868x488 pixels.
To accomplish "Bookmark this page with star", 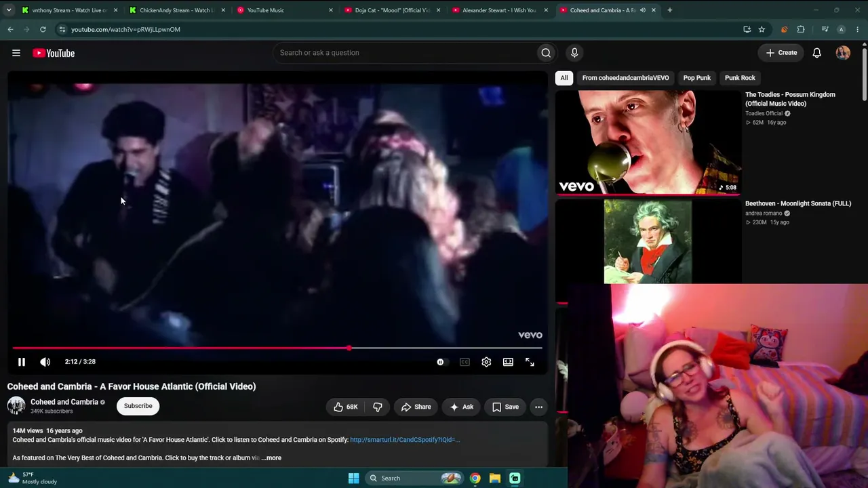I will [762, 30].
